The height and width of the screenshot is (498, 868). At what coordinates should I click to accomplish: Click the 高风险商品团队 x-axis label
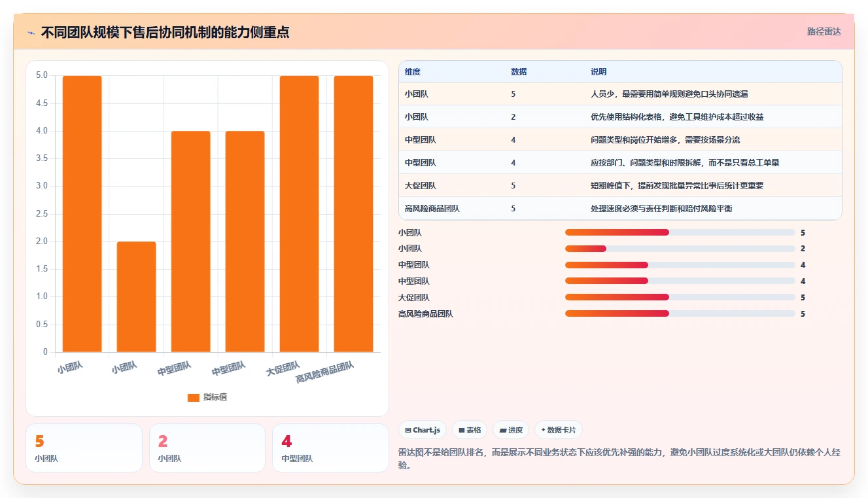pos(325,372)
